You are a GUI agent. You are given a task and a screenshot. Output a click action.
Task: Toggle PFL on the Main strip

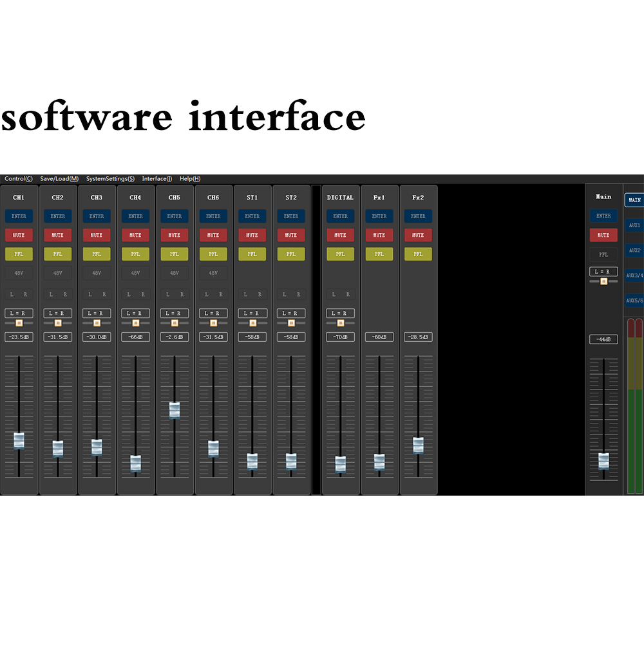603,255
